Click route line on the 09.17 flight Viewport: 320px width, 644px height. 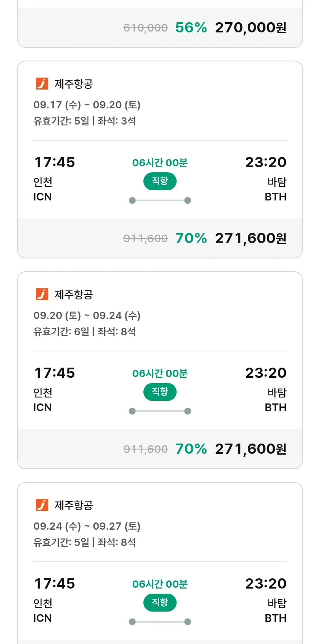(x=160, y=200)
